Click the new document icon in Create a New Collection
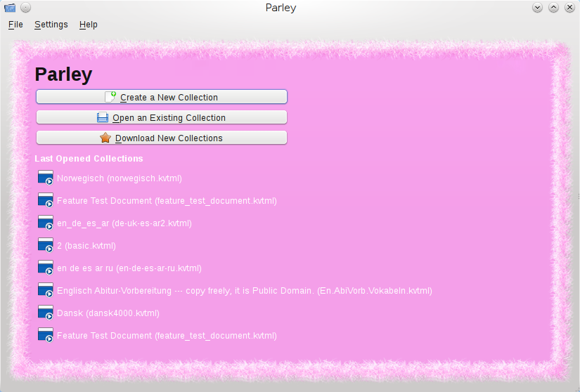Image resolution: width=580 pixels, height=392 pixels. 110,97
